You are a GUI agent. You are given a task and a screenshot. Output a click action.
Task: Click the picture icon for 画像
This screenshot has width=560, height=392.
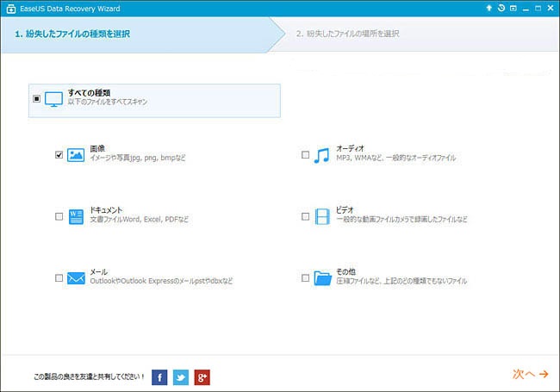tap(76, 154)
